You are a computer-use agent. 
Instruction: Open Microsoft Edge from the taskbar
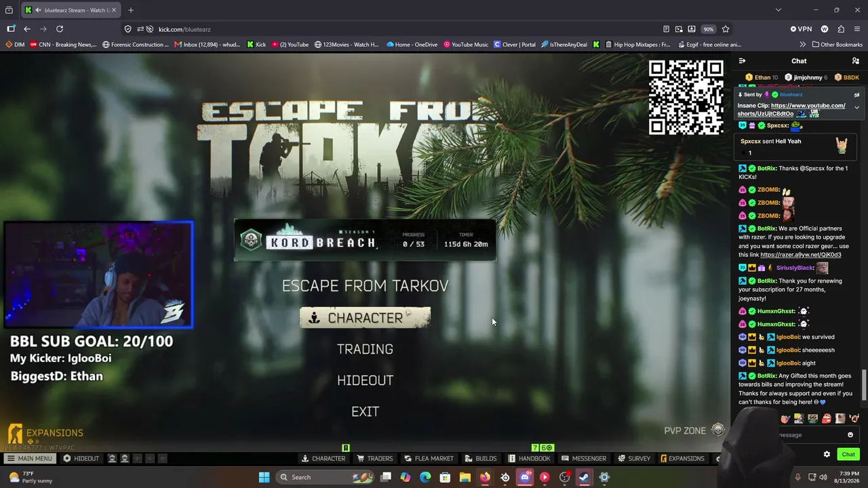[425, 477]
